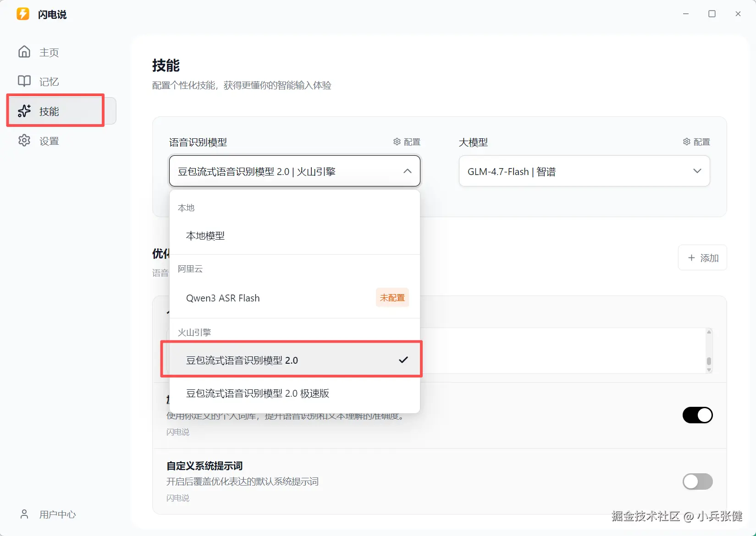Viewport: 756px width, 536px height.
Task: Collapse the 语音识别模型 dropdown
Action: (x=295, y=171)
